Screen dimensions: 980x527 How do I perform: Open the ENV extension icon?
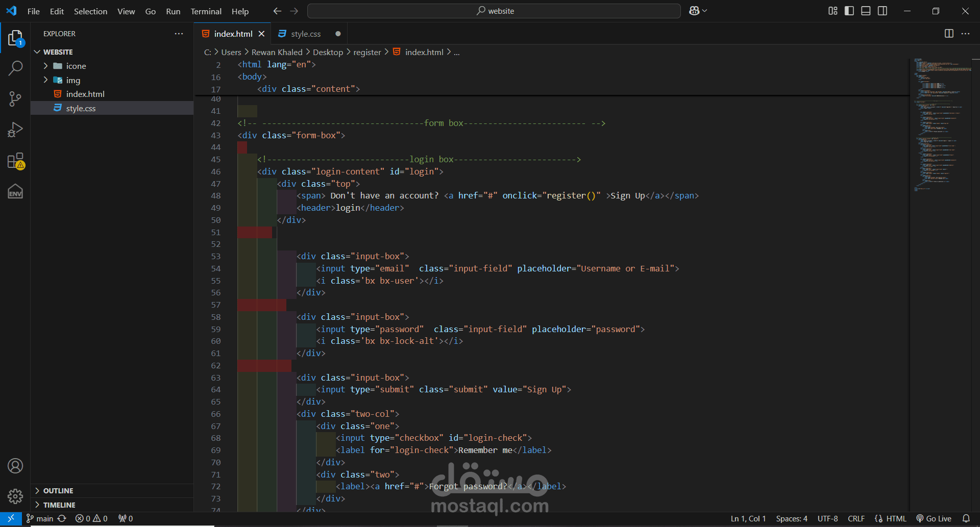(x=15, y=191)
